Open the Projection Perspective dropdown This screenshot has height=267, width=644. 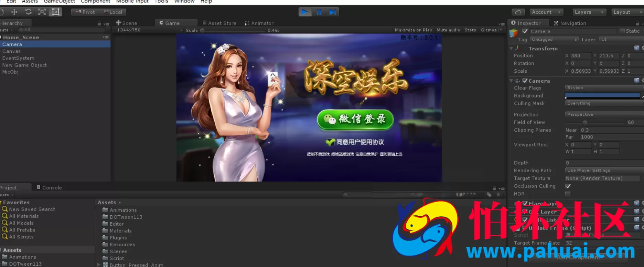click(604, 114)
